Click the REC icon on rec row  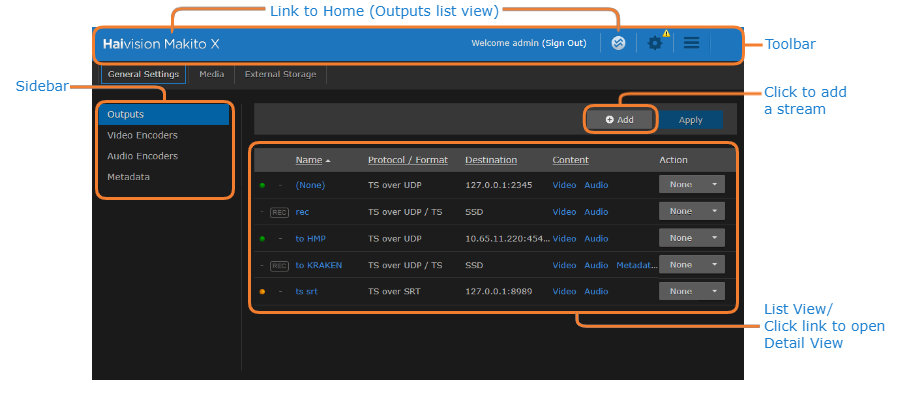[x=279, y=212]
